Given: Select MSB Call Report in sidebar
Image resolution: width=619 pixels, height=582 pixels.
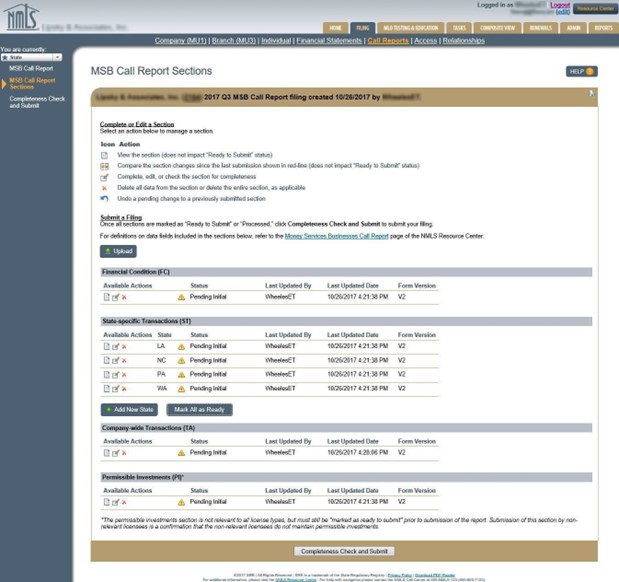Looking at the screenshot, I should [x=31, y=68].
